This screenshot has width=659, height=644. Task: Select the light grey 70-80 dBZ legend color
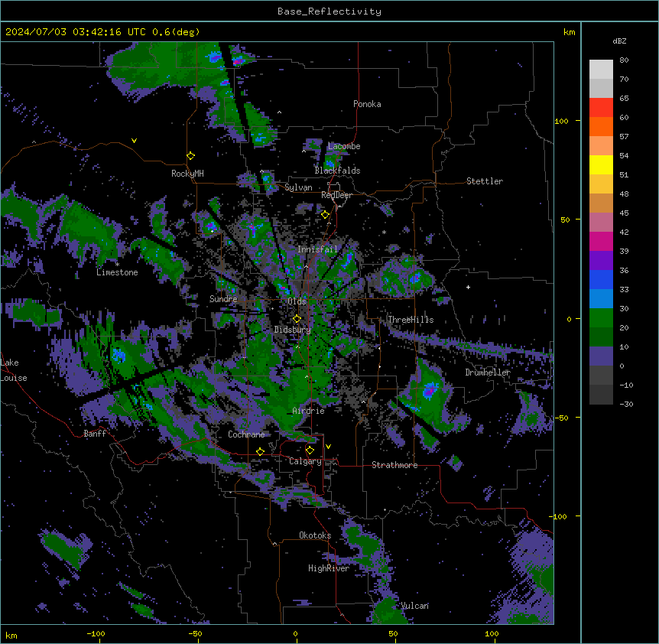coord(601,69)
